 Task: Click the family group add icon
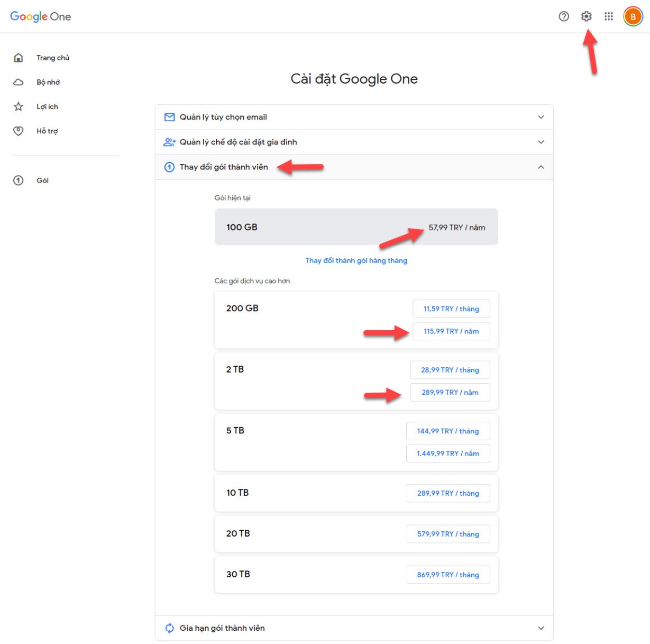169,142
